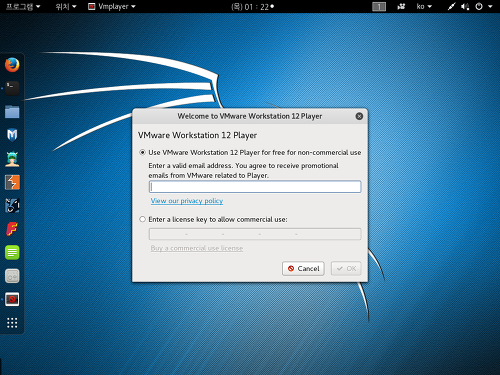The image size is (500, 375).
Task: Open Buy a commercial use license link
Action: [x=197, y=248]
